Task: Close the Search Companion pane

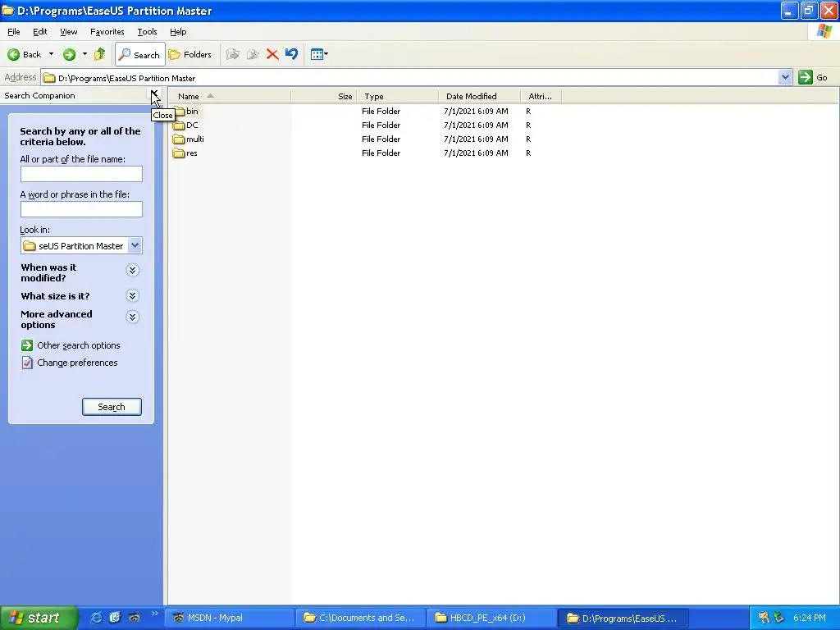Action: click(154, 95)
